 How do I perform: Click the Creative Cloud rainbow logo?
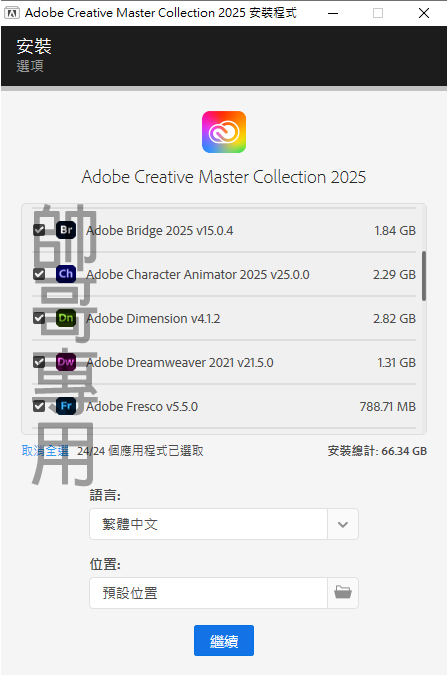224,132
